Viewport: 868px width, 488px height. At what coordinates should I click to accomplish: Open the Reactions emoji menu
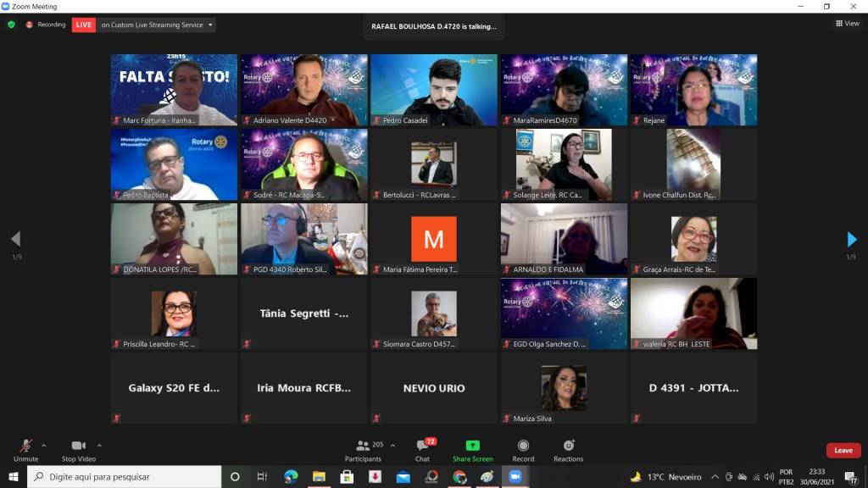(x=568, y=446)
